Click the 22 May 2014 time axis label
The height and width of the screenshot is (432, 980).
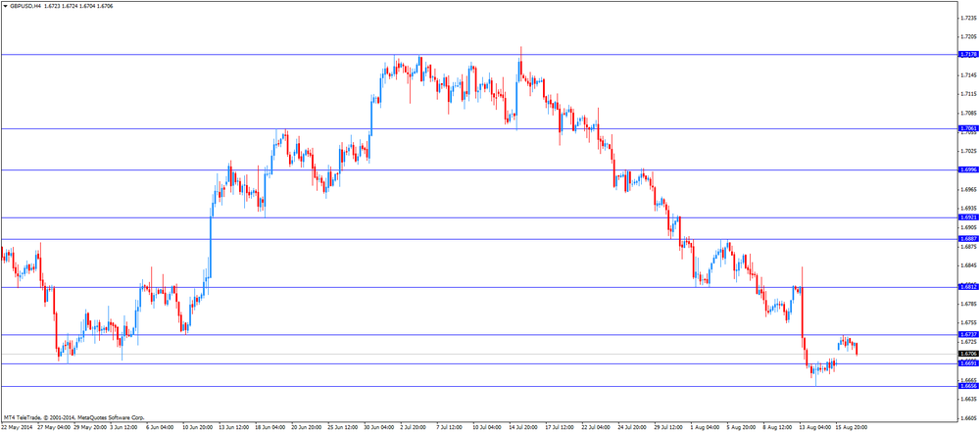click(x=16, y=428)
